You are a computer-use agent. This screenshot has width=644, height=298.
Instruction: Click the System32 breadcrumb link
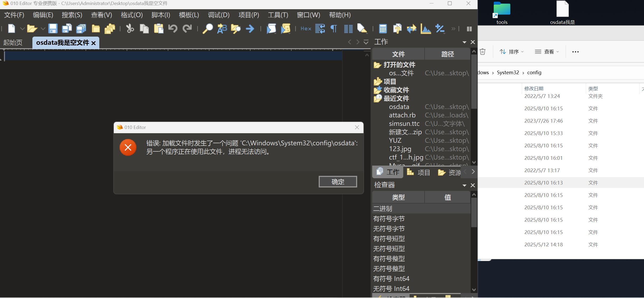click(x=508, y=72)
